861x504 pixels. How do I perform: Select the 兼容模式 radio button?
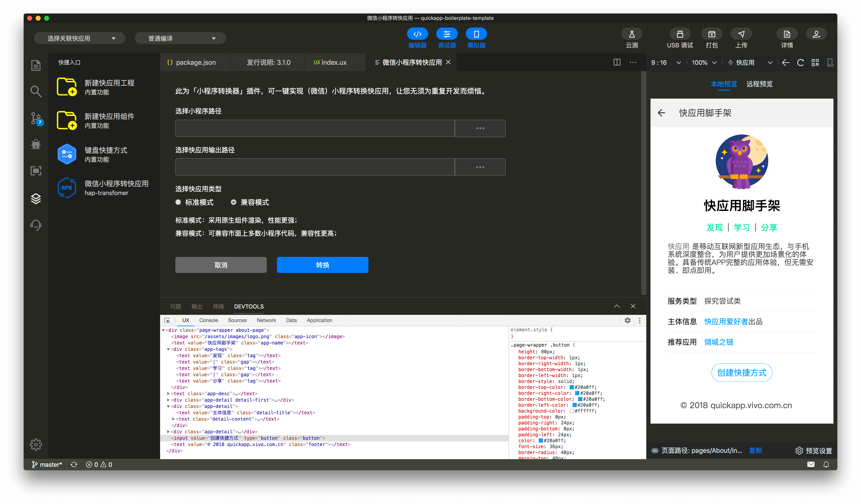click(x=234, y=202)
